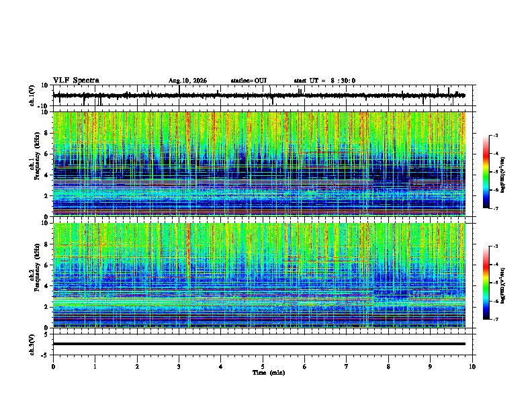The image size is (532, 411).
Task: Select the date label 'Aug.10, 2026'
Action: click(x=187, y=81)
